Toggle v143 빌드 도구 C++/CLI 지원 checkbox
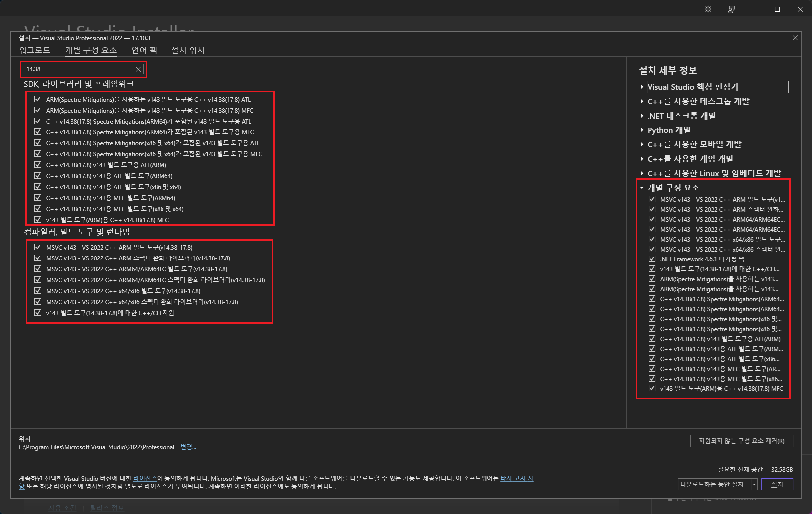This screenshot has height=514, width=812. [38, 313]
